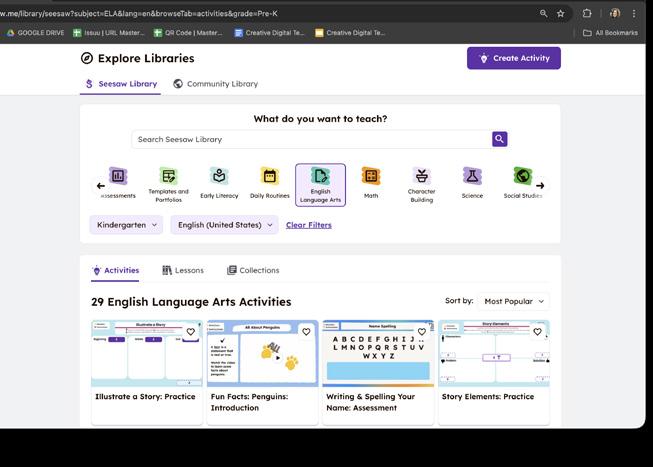Open the Illustrate a Story: Practice thumbnail

(147, 354)
